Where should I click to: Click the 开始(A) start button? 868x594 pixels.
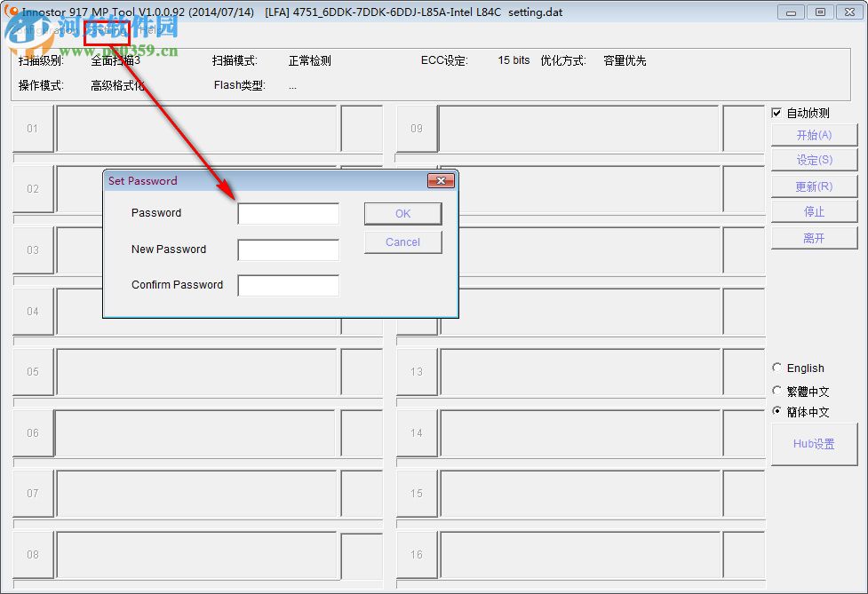814,134
